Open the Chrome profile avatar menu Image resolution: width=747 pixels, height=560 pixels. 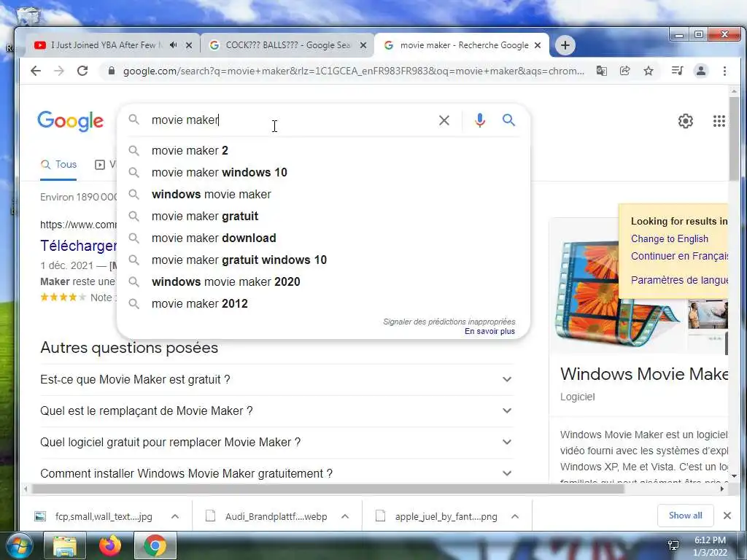click(701, 71)
